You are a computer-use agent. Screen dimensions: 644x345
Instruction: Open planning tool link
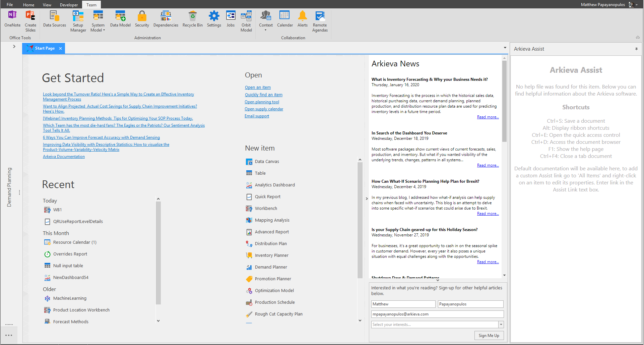[262, 102]
